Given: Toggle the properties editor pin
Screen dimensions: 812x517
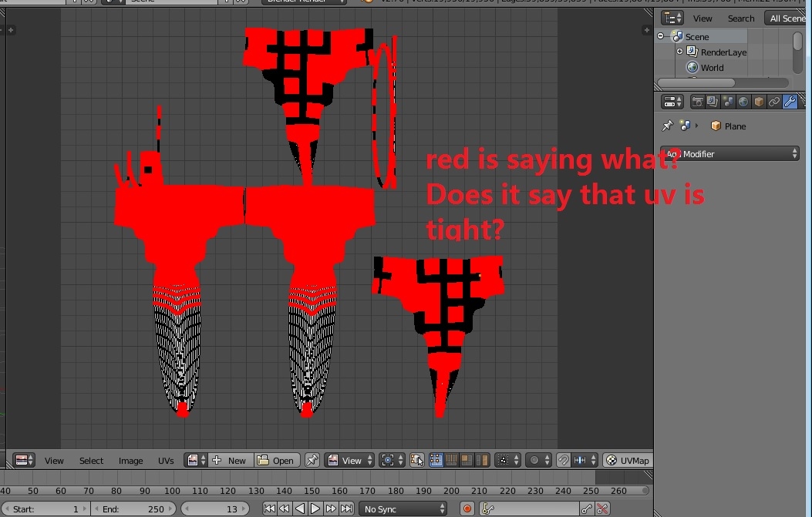Looking at the screenshot, I should 668,126.
